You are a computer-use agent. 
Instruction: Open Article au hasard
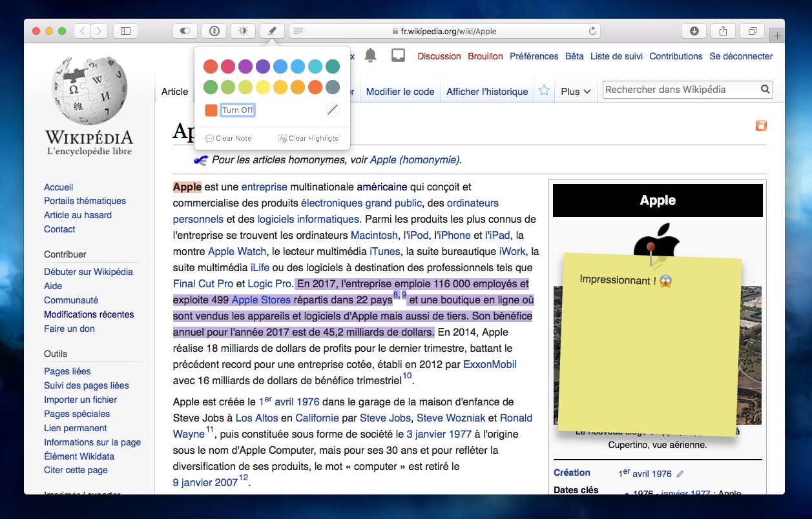78,215
